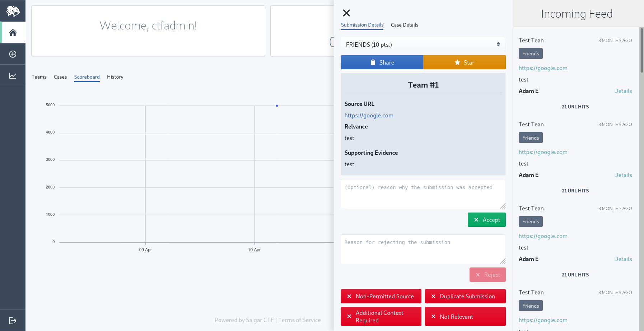Click the Reject button
Viewport: 644px width, 331px height.
coord(487,275)
